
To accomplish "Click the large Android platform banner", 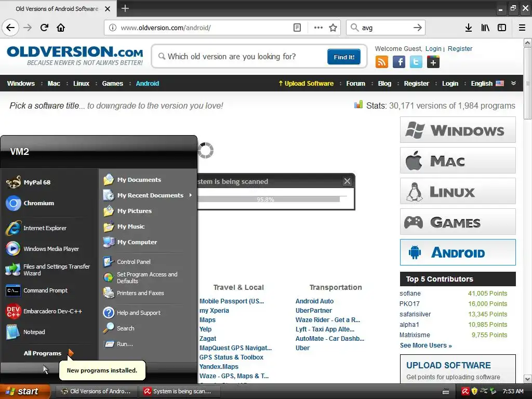I will point(458,252).
